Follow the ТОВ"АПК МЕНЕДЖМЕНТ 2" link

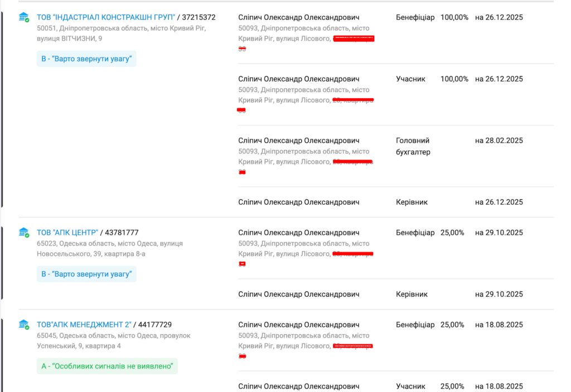coord(84,325)
